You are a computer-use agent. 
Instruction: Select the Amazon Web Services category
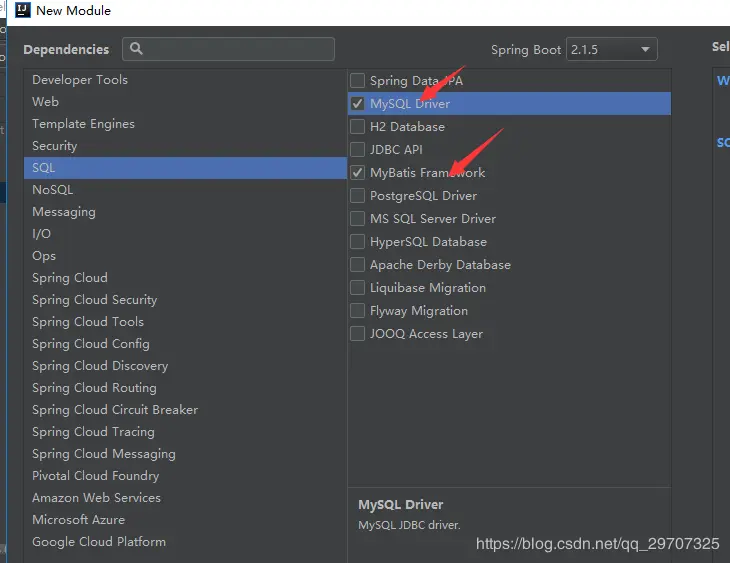tap(185, 498)
